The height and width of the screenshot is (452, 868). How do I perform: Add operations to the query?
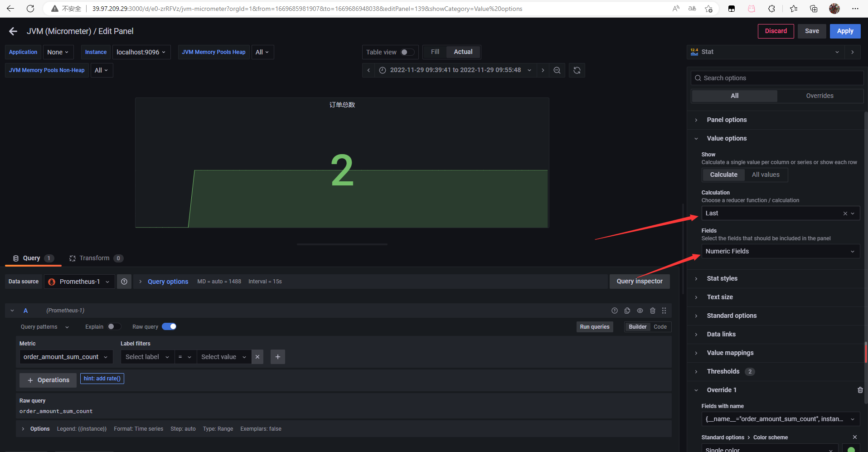(x=48, y=380)
